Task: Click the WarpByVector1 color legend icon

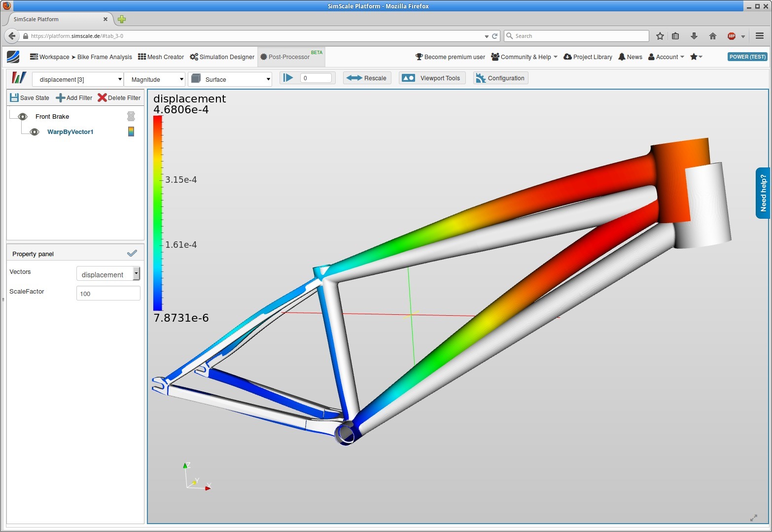Action: (131, 132)
